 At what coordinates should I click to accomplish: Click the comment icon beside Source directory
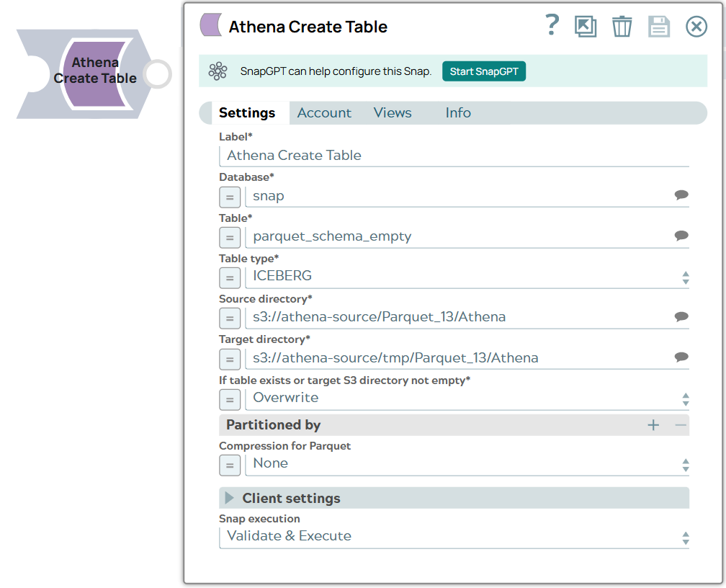pyautogui.click(x=680, y=317)
